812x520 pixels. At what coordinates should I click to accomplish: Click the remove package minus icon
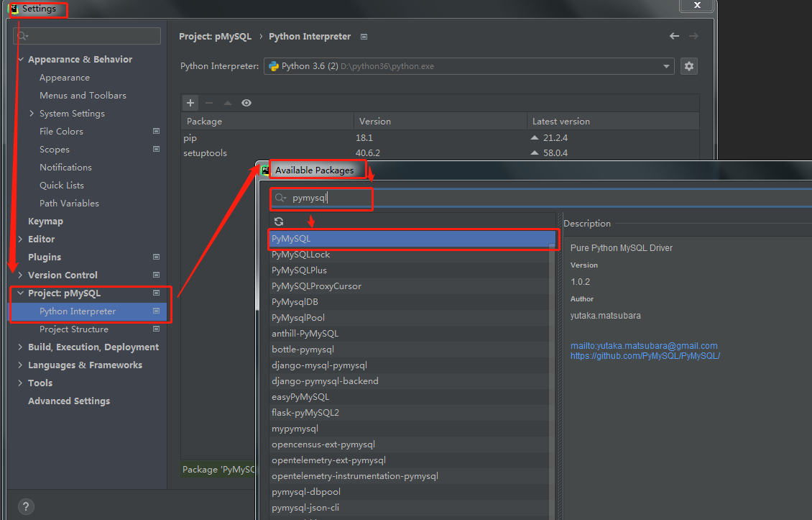click(209, 103)
